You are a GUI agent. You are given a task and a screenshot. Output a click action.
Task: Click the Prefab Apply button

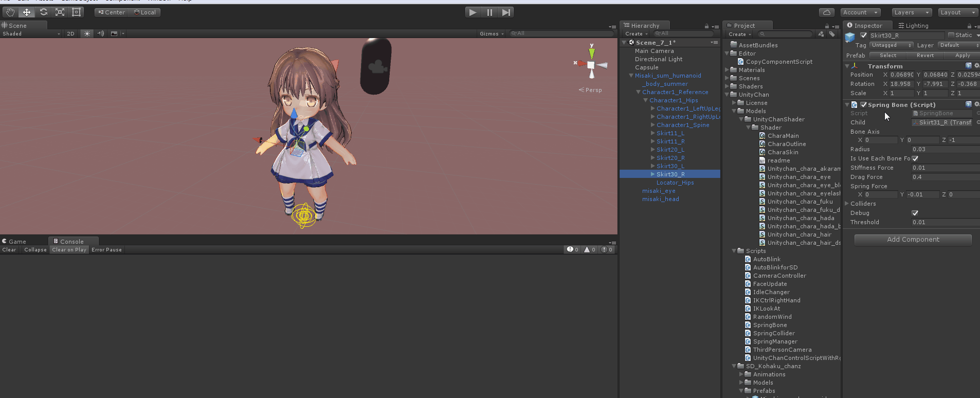click(x=963, y=56)
